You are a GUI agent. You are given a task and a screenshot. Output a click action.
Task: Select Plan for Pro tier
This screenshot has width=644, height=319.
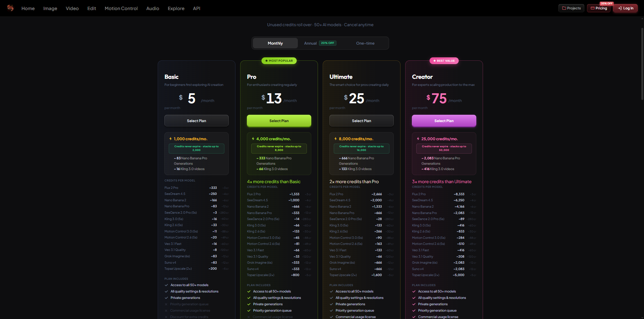point(279,121)
